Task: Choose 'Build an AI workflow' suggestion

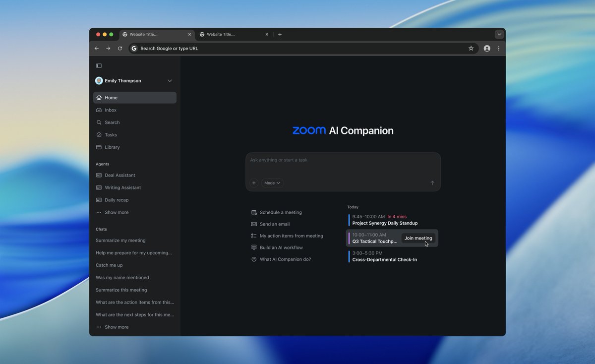Action: (x=277, y=247)
